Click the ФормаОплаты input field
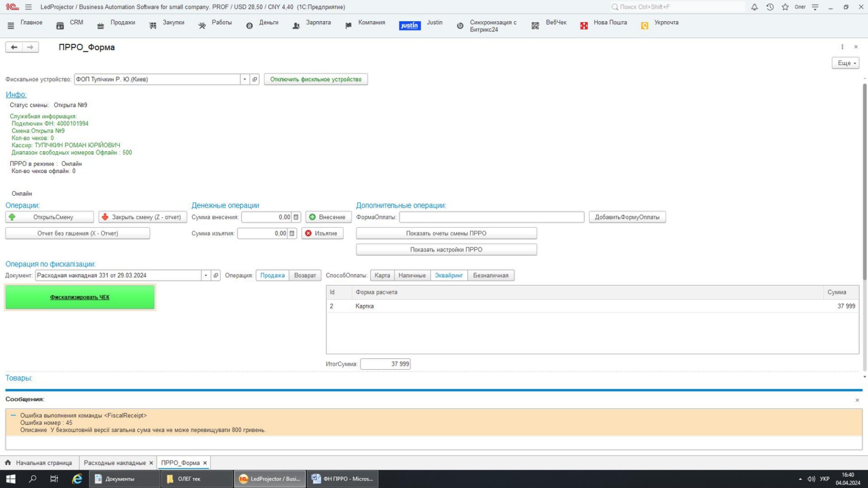 pos(492,217)
